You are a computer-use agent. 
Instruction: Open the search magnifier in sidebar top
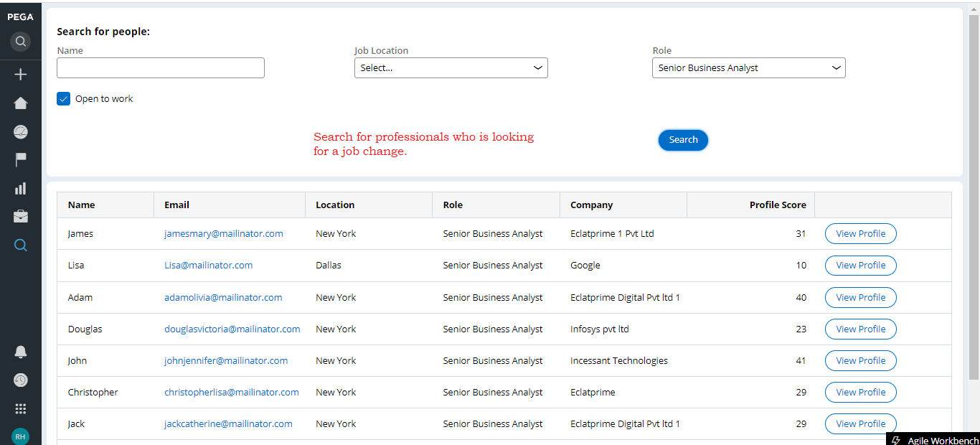[x=21, y=41]
